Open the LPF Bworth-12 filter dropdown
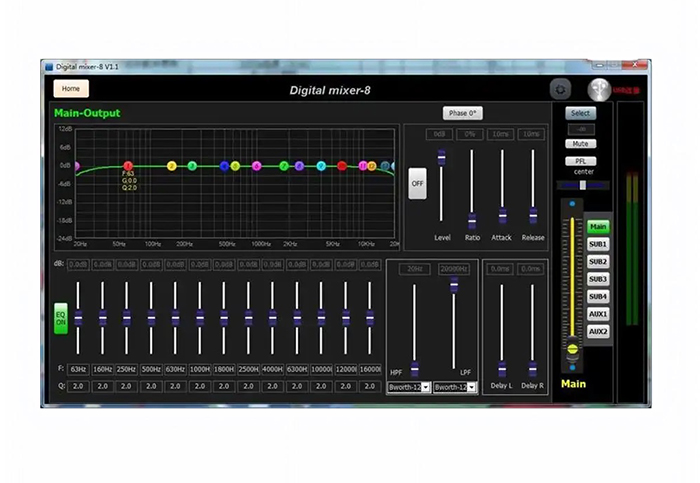This screenshot has height=483, width=700. point(455,387)
